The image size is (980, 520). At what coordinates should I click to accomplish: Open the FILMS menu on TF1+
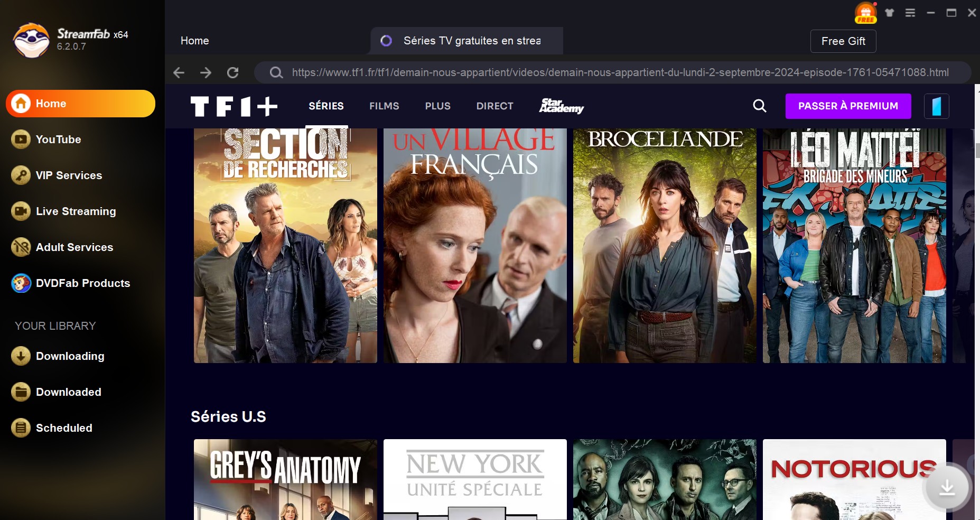(384, 106)
